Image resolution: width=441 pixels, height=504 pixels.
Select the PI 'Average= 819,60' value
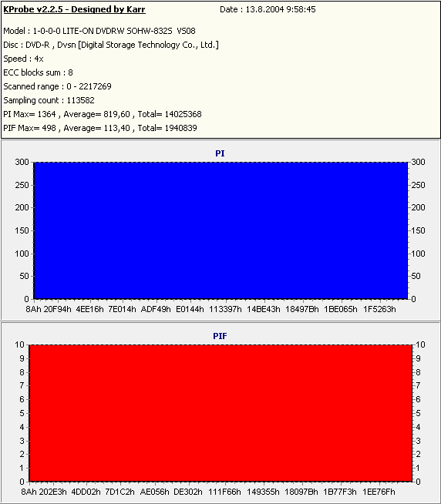pyautogui.click(x=97, y=114)
